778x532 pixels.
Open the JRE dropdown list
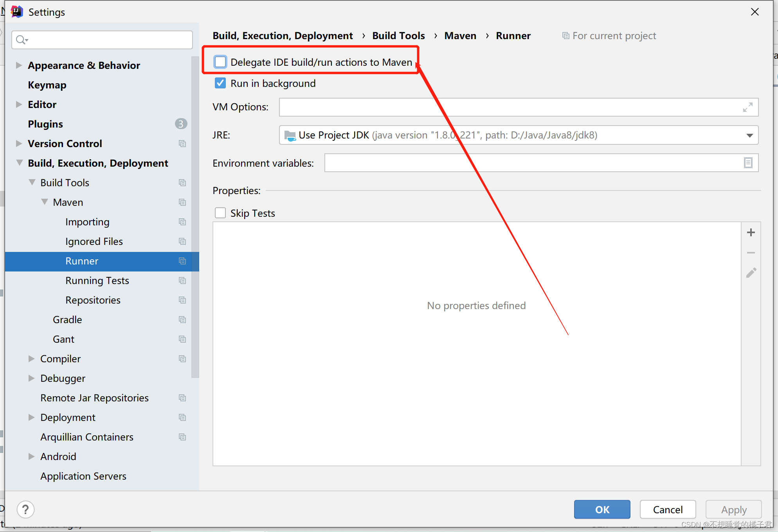(749, 135)
